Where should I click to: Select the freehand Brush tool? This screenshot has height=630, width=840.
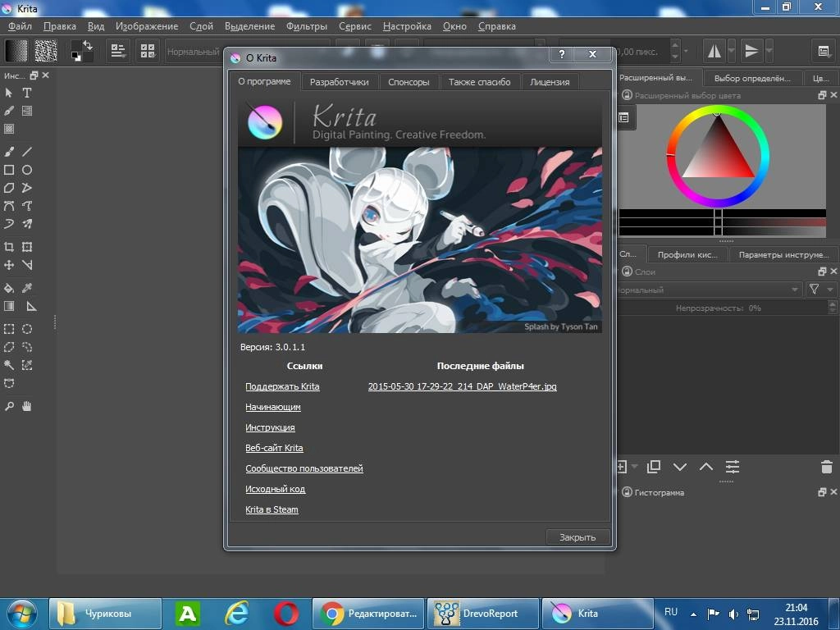click(8, 152)
